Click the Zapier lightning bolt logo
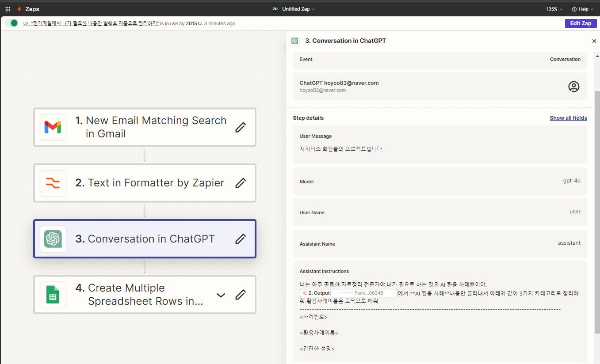600x364 pixels. click(x=19, y=9)
